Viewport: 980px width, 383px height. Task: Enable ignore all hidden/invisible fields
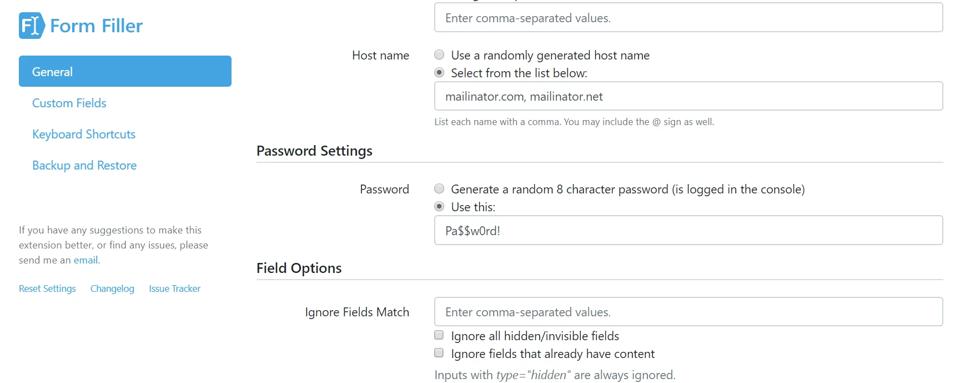(x=439, y=335)
